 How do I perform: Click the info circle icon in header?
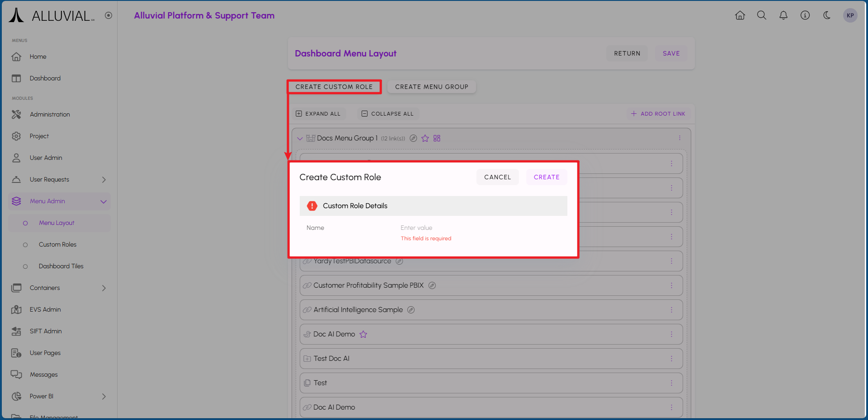tap(805, 15)
